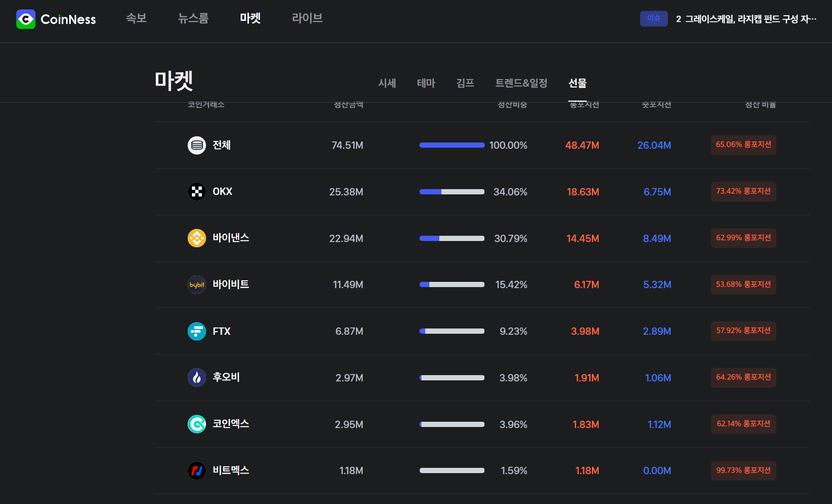
Task: Click the 14.45M long position value
Action: [583, 239]
